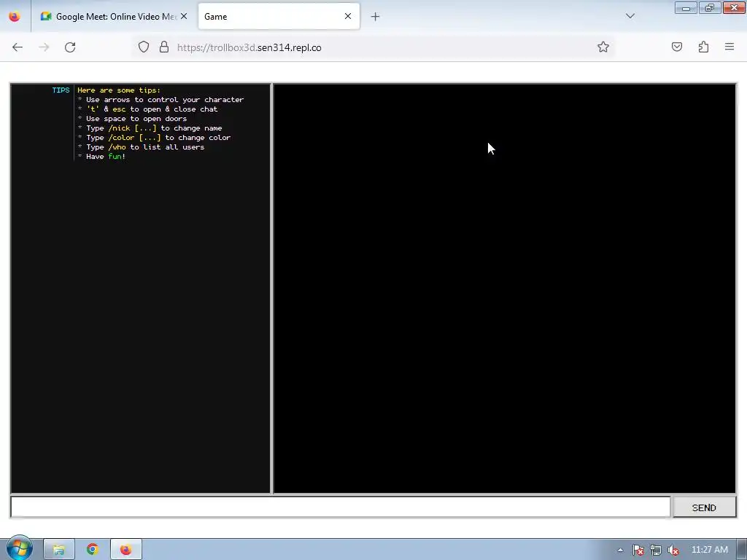Open the network status tray icon
The height and width of the screenshot is (560, 747).
pos(656,550)
